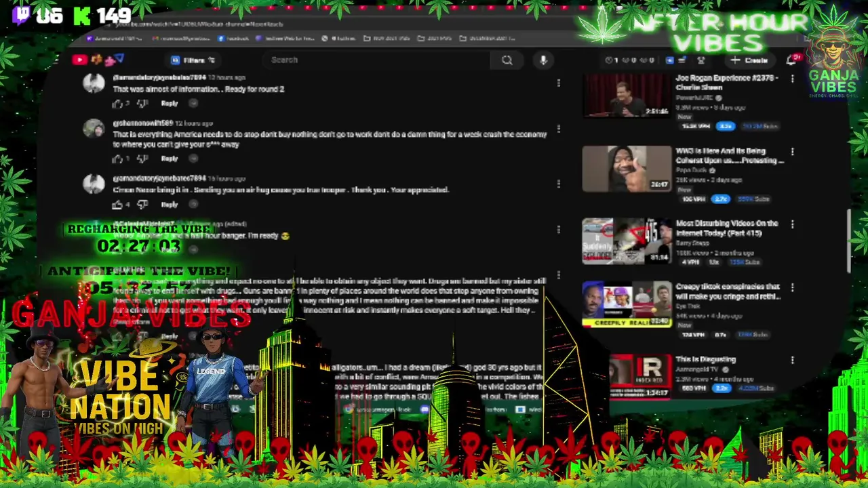Open the 'Most Disturbing Videos' thumbnail
Image resolution: width=868 pixels, height=488 pixels.
pyautogui.click(x=627, y=241)
